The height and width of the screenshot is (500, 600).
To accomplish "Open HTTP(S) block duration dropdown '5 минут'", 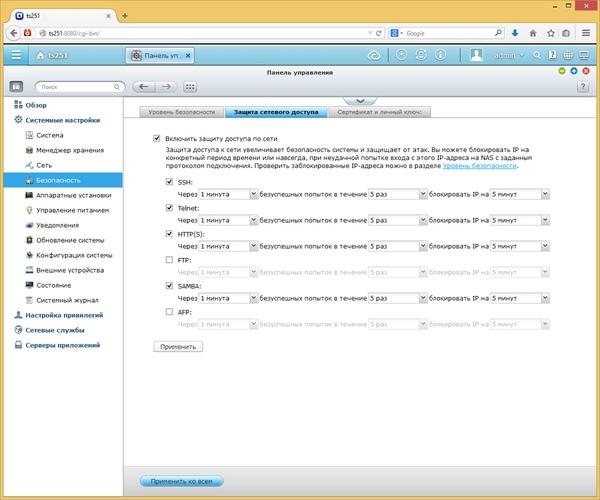I will (x=520, y=246).
